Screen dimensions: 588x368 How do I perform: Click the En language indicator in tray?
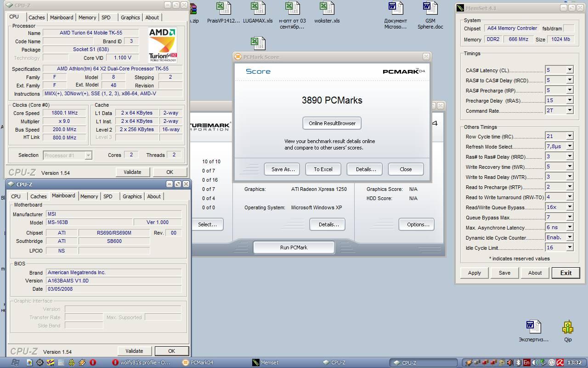[x=526, y=362]
